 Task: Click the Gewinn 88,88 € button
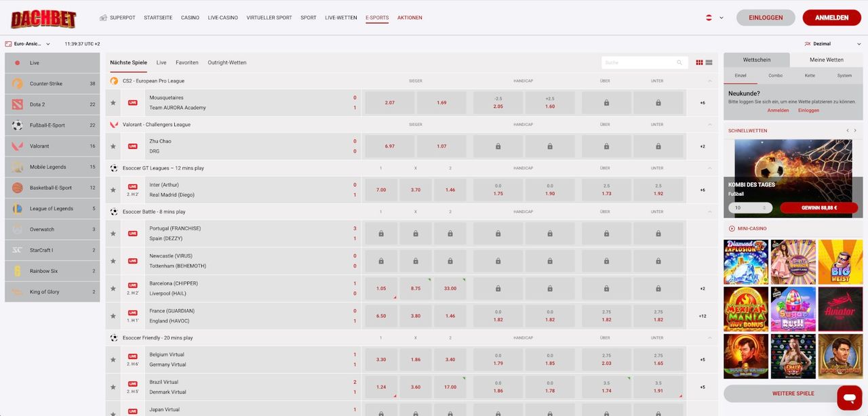818,208
